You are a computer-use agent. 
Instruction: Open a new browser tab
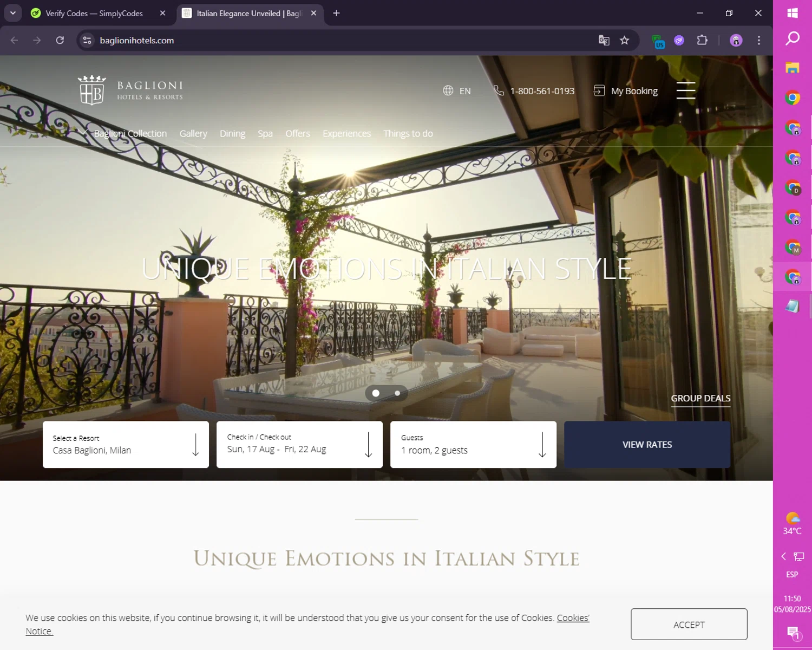(336, 13)
